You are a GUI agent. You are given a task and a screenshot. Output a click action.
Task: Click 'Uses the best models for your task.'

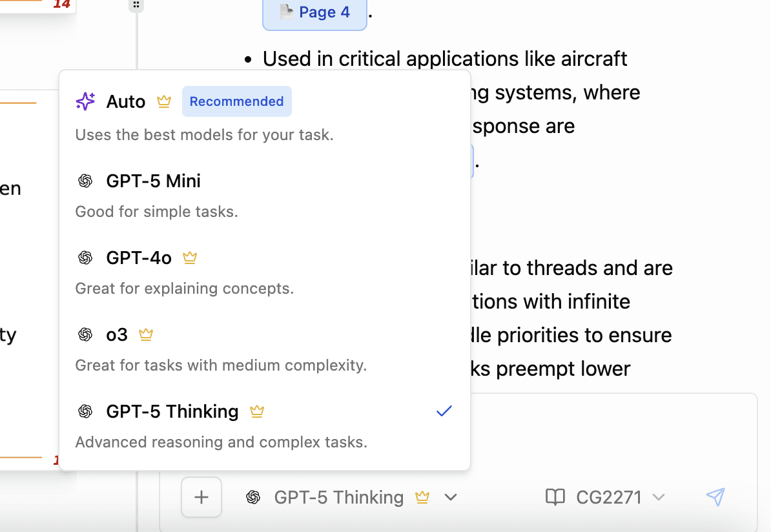point(205,135)
